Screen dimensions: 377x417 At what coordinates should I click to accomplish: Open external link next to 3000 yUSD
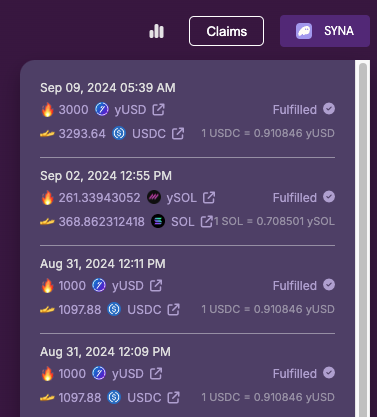pyautogui.click(x=158, y=110)
